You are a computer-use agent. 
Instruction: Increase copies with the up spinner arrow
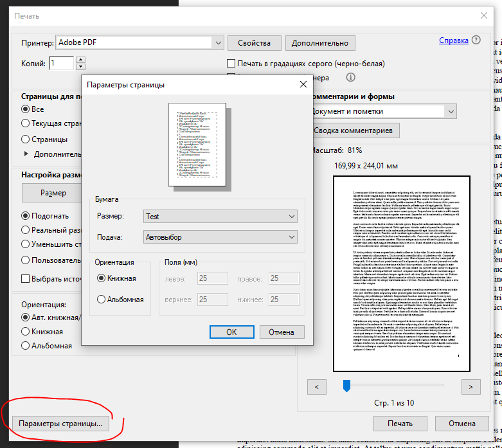pyautogui.click(x=81, y=60)
